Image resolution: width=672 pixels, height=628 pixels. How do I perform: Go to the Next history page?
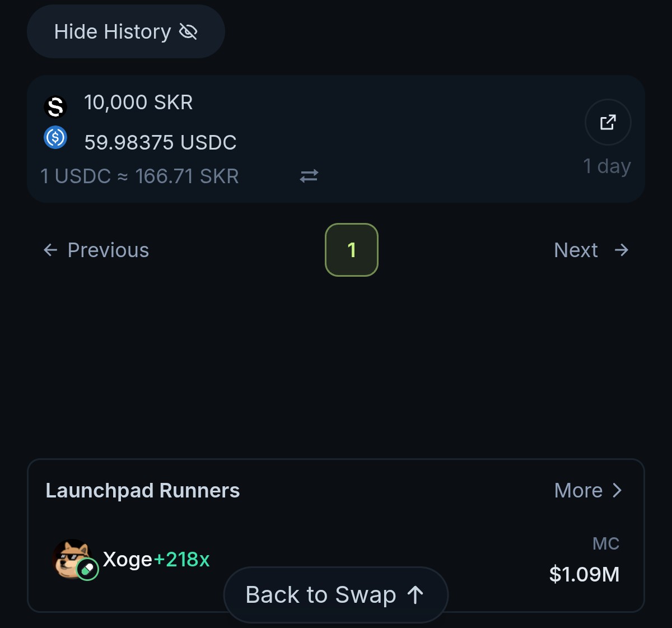click(576, 250)
